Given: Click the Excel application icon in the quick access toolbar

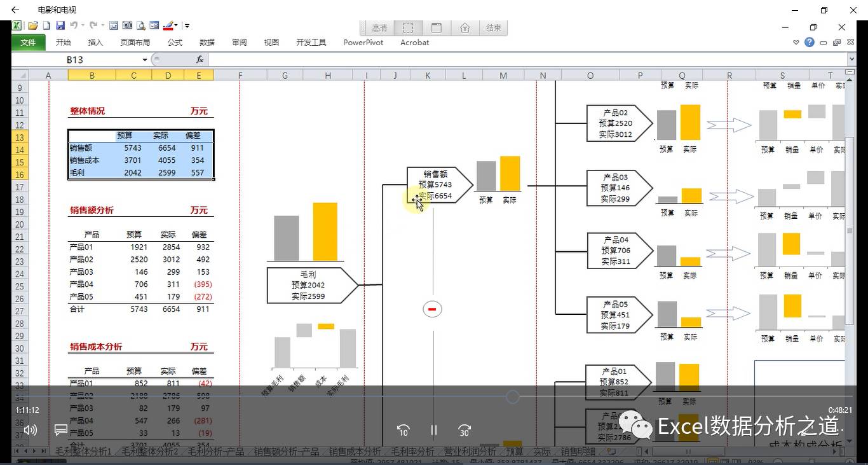Looking at the screenshot, I should click(17, 25).
